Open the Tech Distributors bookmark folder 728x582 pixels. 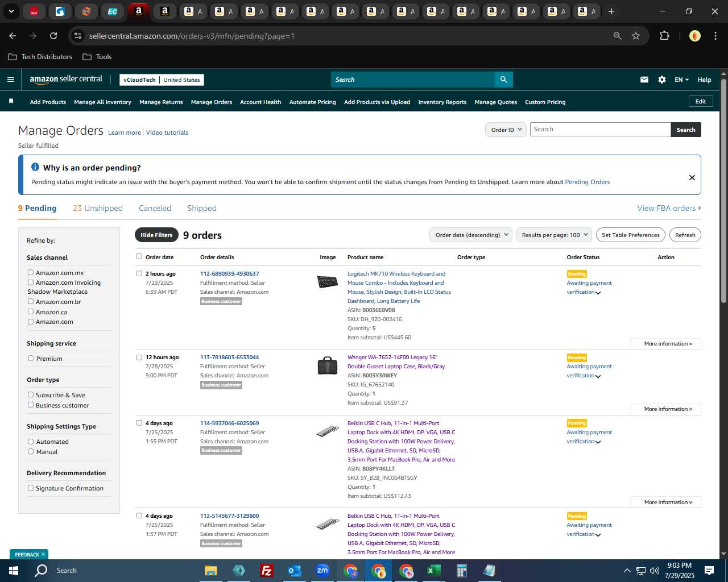pos(40,57)
